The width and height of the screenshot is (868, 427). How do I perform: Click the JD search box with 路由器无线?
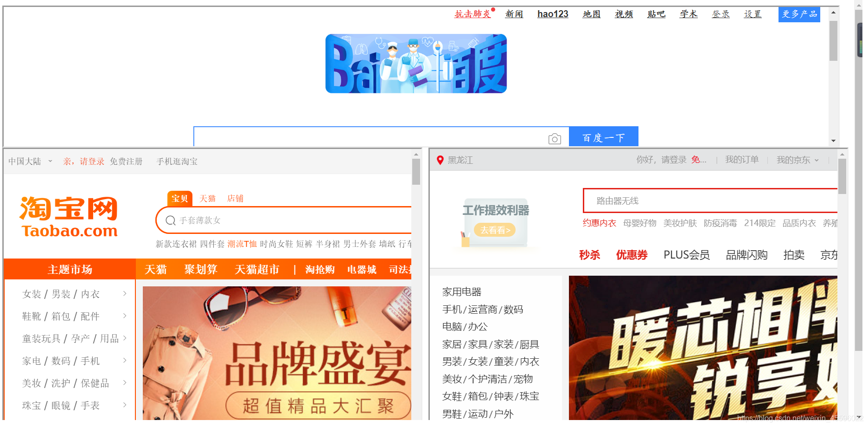[x=710, y=201]
